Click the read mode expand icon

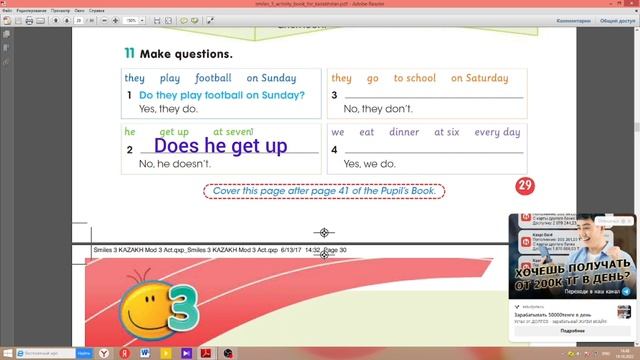tap(210, 20)
